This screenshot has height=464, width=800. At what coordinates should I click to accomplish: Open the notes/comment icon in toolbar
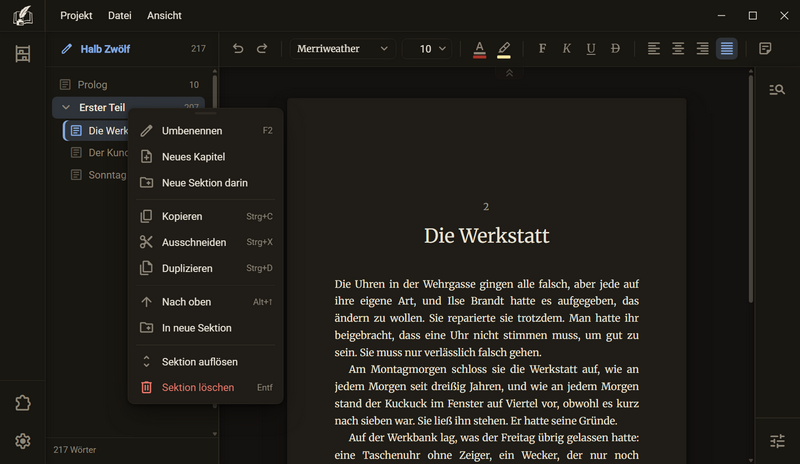(x=765, y=48)
